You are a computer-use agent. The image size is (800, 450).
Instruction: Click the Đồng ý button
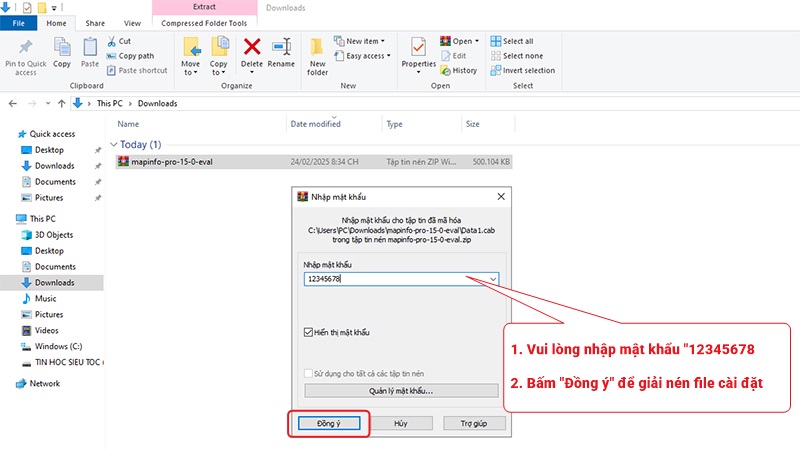point(329,423)
